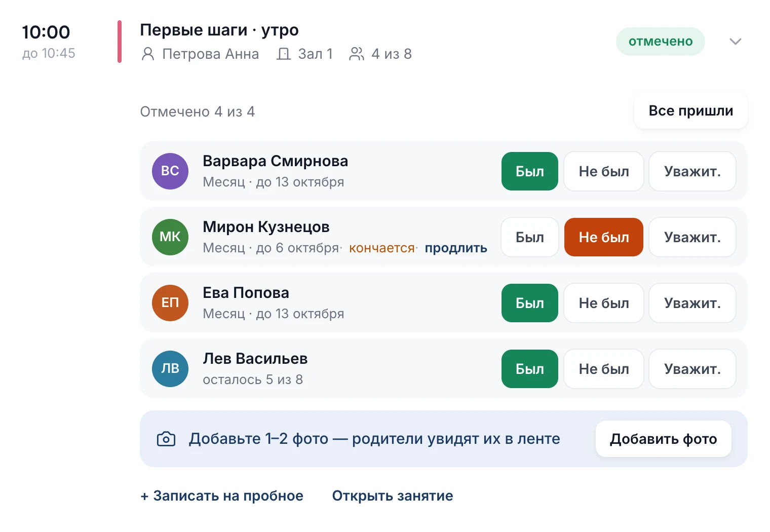
Task: Mark Лев Васильев as Не был
Action: (x=604, y=369)
